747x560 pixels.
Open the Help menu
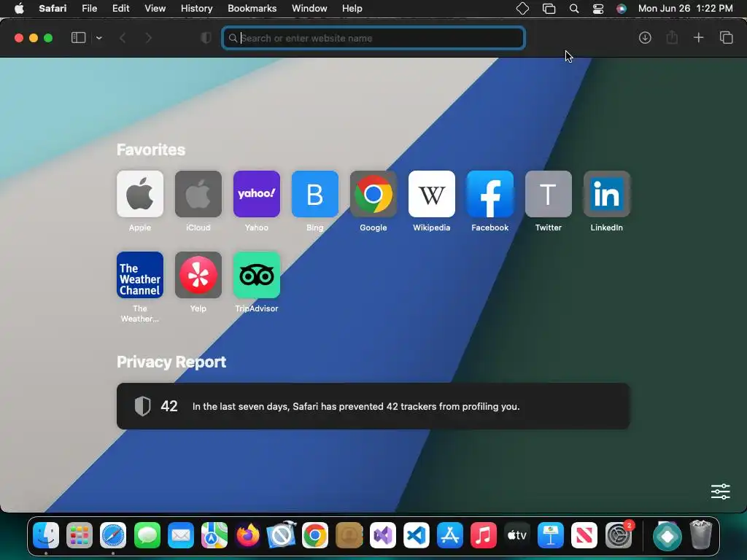(x=352, y=9)
